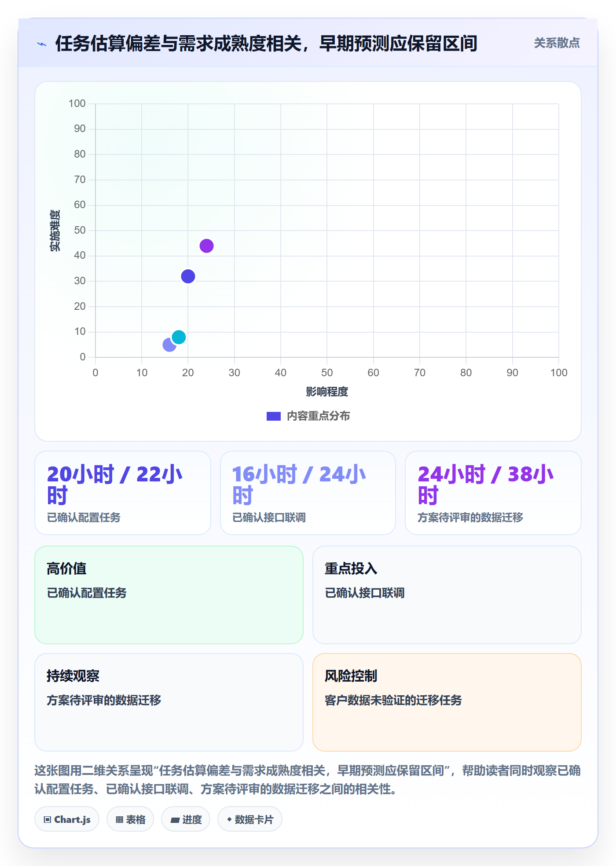Click the 表格 tag chip
Screen dimensions: 616x866
[x=130, y=819]
